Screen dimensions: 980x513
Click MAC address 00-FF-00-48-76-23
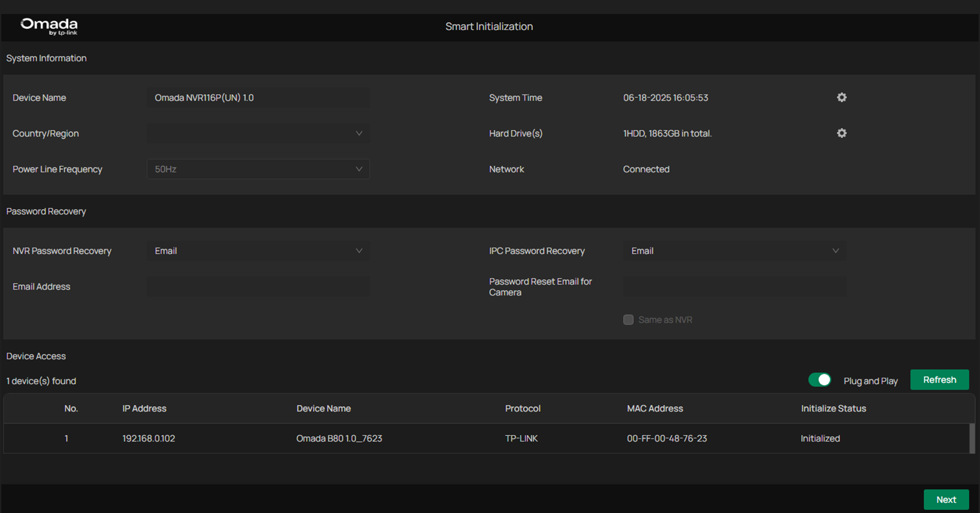click(x=667, y=438)
